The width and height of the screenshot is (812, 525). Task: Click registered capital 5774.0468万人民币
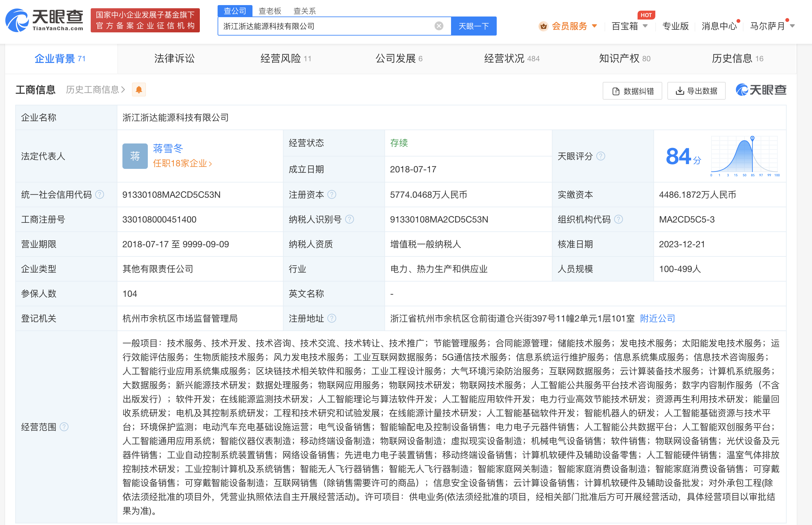tap(429, 195)
